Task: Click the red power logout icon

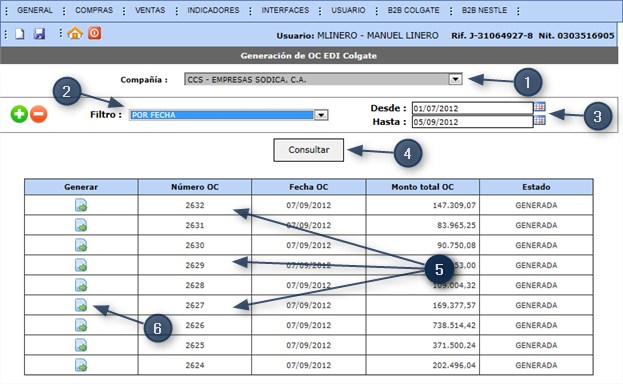Action: click(95, 33)
